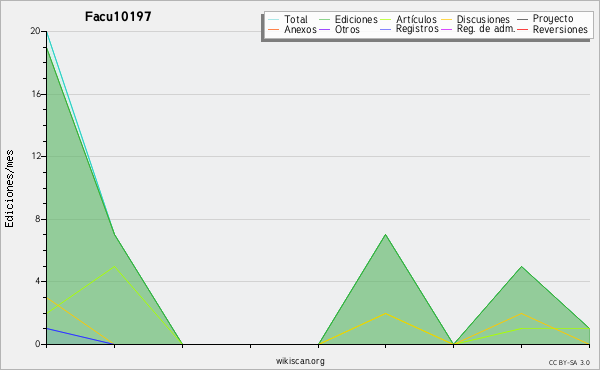Click the y-axis value 0
Screen dimensions: 600x370
[38, 344]
